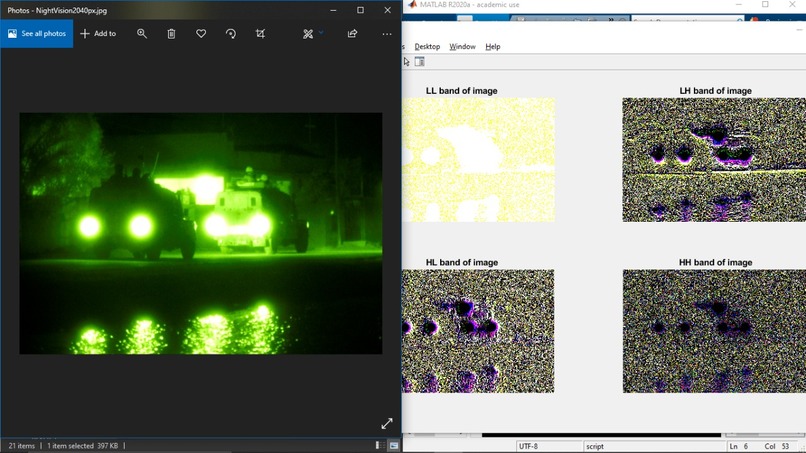Click See all photos button
Image resolution: width=806 pixels, height=453 pixels.
36,33
